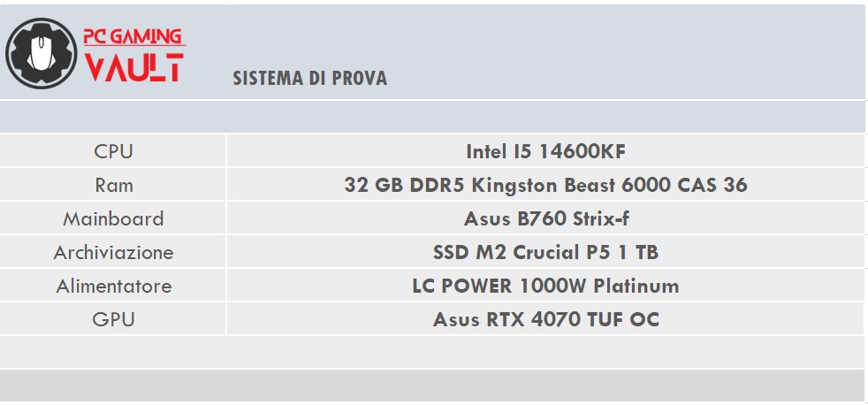The height and width of the screenshot is (405, 868).
Task: Click the PC Gaming Vault mouse logo icon
Action: coord(41,53)
